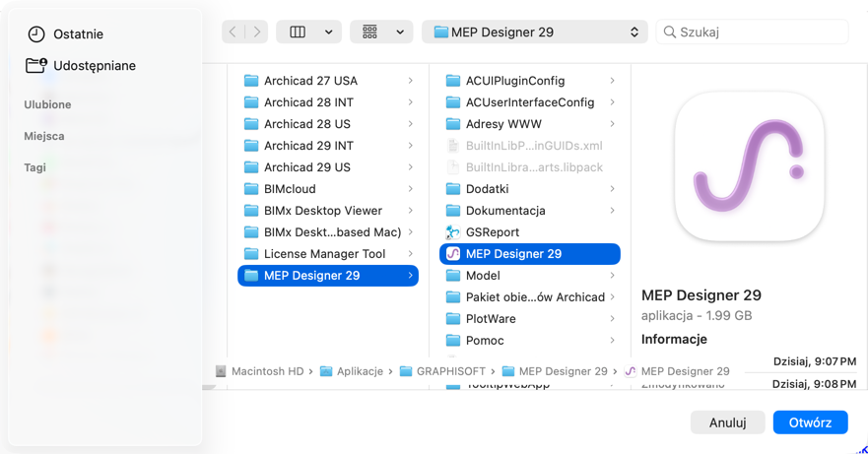Viewport: 868px width, 454px height.
Task: Open Udostępniane shared folder in sidebar
Action: 81,65
